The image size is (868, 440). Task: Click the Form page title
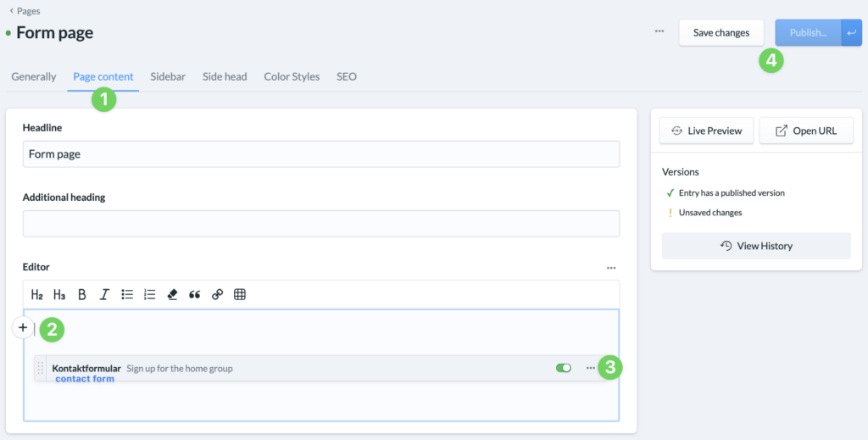pos(55,33)
